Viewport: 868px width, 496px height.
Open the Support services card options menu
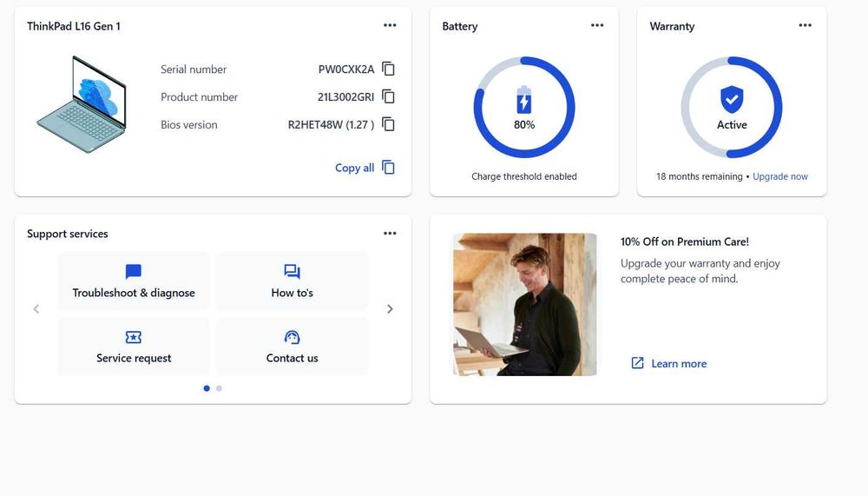390,234
